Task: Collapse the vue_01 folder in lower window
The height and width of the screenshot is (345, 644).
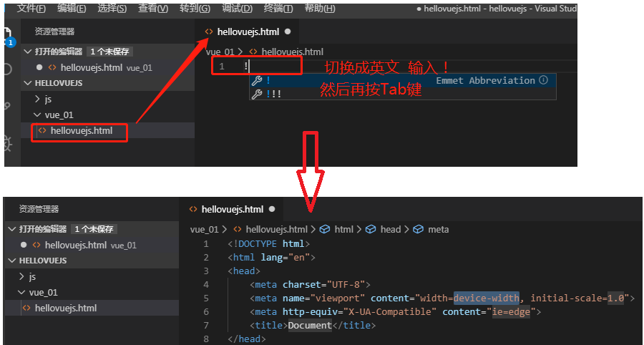Action: click(x=92, y=293)
